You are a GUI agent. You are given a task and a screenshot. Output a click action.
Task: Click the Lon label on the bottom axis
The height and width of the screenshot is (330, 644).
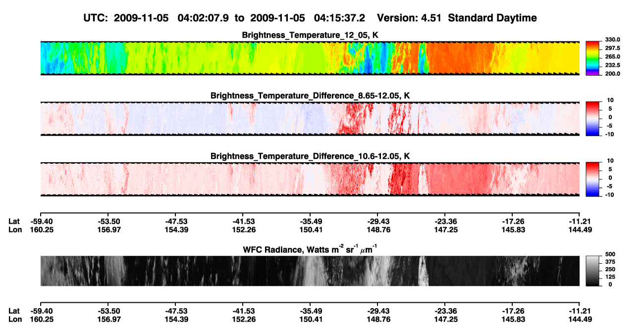pos(15,319)
